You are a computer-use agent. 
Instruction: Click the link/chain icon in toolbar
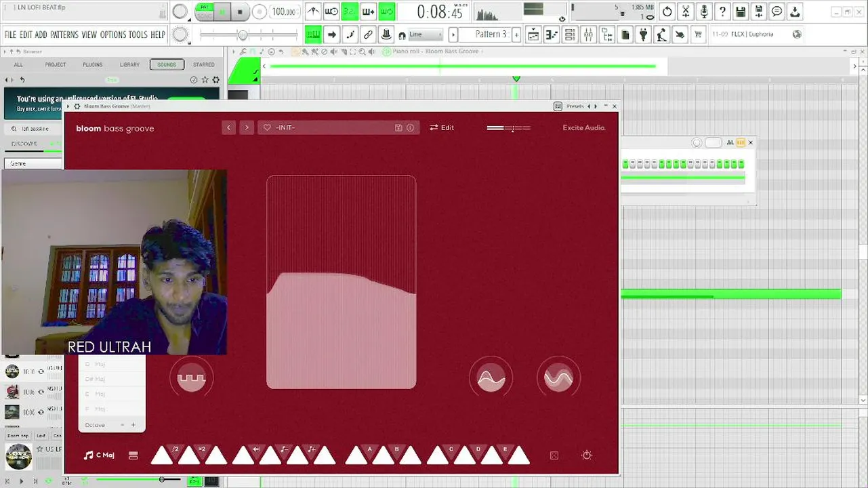pyautogui.click(x=368, y=35)
